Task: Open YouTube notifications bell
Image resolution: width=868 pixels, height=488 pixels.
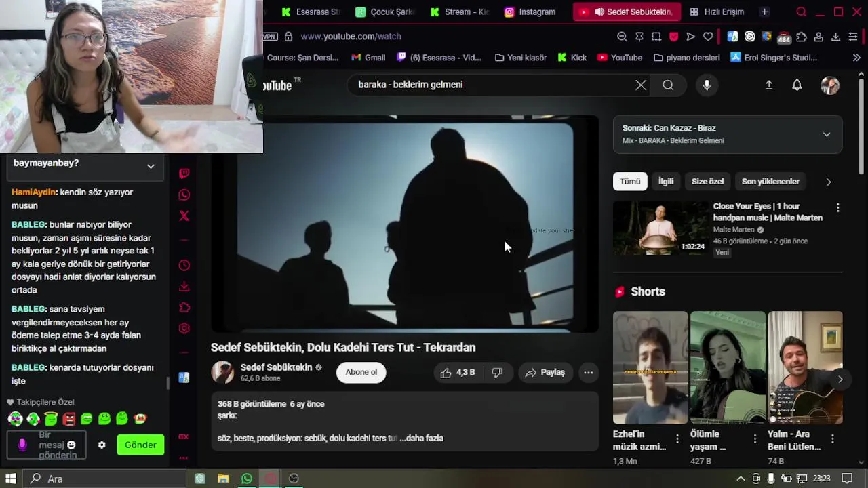Action: [x=797, y=85]
